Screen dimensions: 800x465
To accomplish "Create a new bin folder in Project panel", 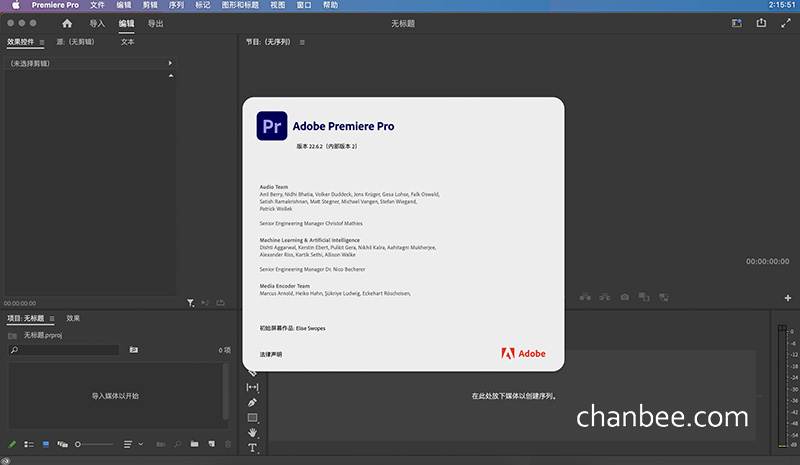I will coord(194,444).
